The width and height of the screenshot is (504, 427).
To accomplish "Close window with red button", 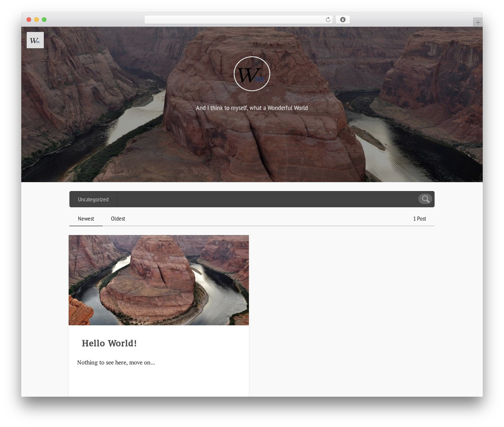I will coord(29,20).
